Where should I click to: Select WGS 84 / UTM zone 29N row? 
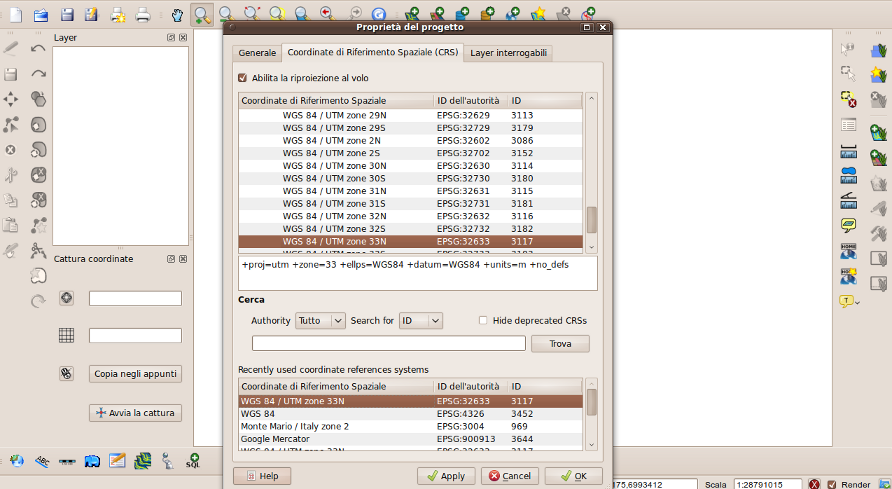point(410,115)
